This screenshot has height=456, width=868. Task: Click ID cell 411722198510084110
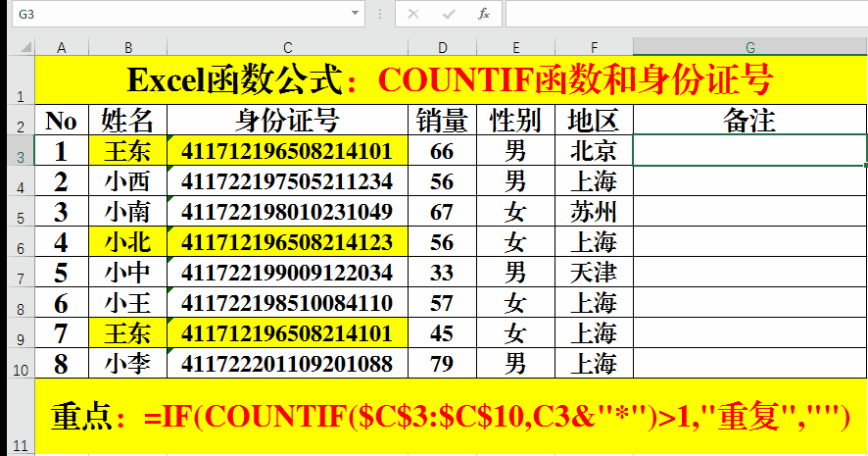click(x=287, y=302)
